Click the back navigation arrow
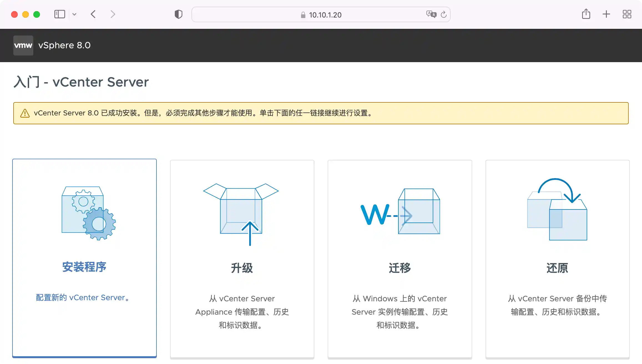This screenshot has height=364, width=642. [x=93, y=14]
